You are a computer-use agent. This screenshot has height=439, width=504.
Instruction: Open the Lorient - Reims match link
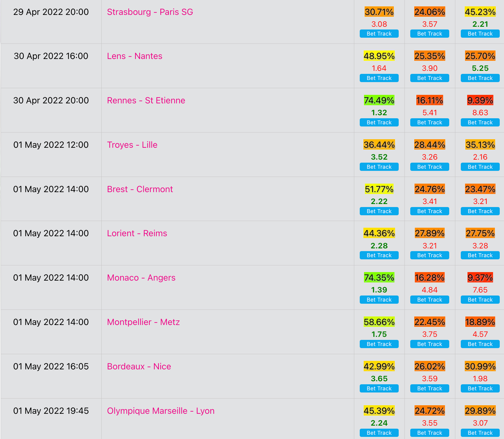tap(137, 233)
